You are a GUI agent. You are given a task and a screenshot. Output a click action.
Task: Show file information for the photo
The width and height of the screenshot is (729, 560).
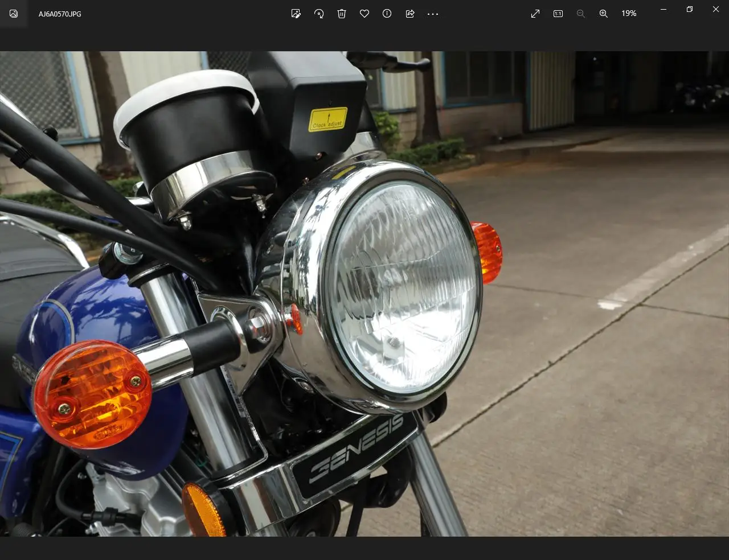click(x=387, y=14)
